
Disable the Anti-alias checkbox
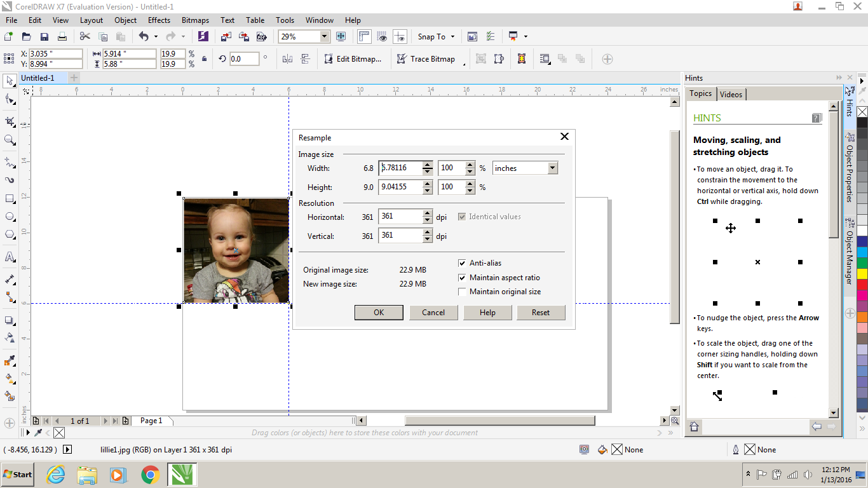462,263
